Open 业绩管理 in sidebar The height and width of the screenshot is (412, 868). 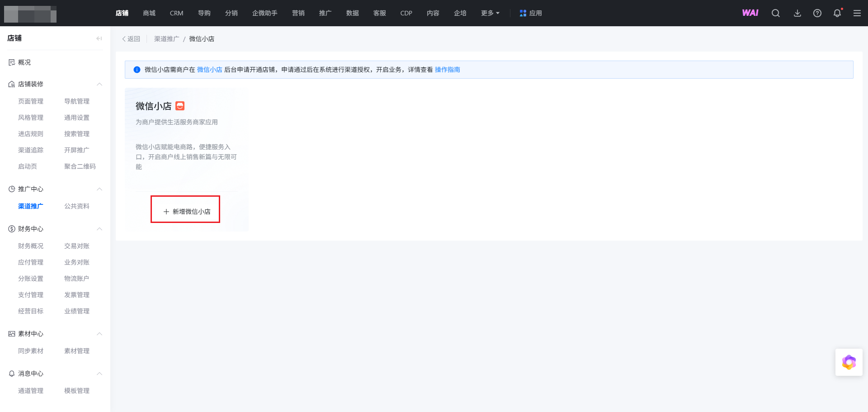point(77,311)
